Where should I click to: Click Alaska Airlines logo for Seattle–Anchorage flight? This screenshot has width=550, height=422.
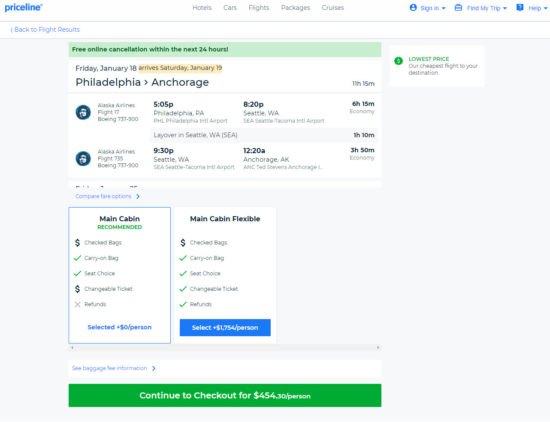(x=83, y=159)
